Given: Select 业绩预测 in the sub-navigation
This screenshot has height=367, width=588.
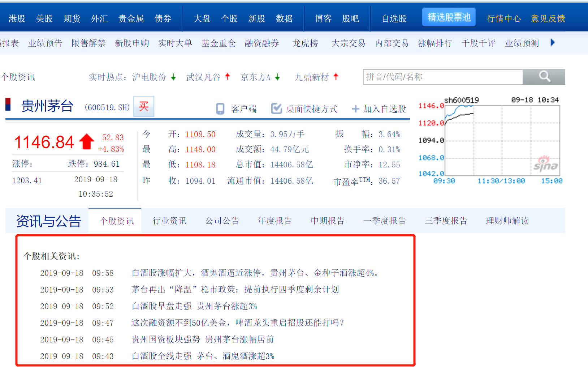Looking at the screenshot, I should point(522,43).
